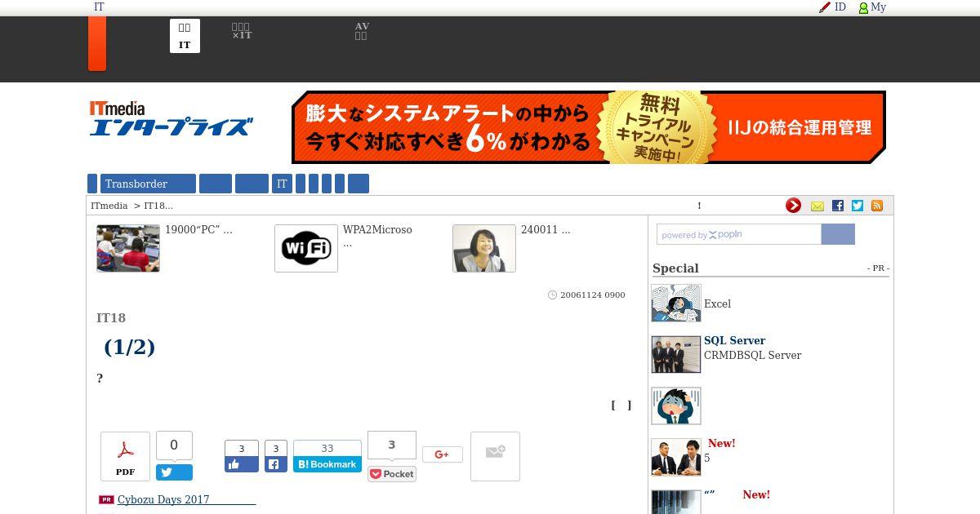The width and height of the screenshot is (980, 514).
Task: Open the Wi-Fi logo article thumbnail
Action: tap(306, 248)
